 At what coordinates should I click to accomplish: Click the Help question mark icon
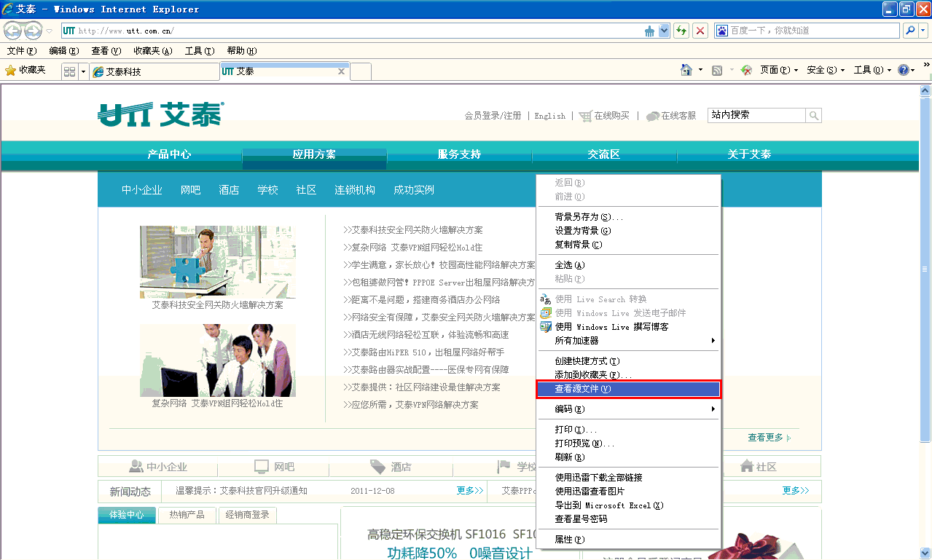(x=903, y=70)
